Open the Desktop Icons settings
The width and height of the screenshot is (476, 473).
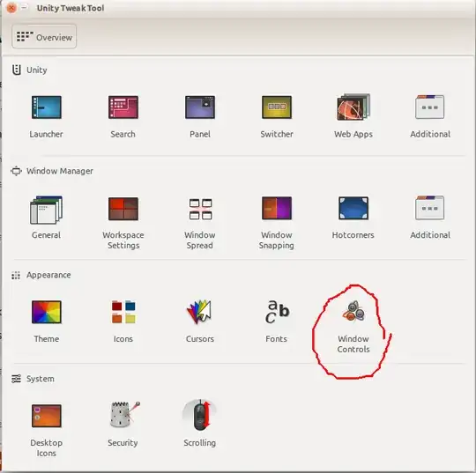[x=47, y=416]
